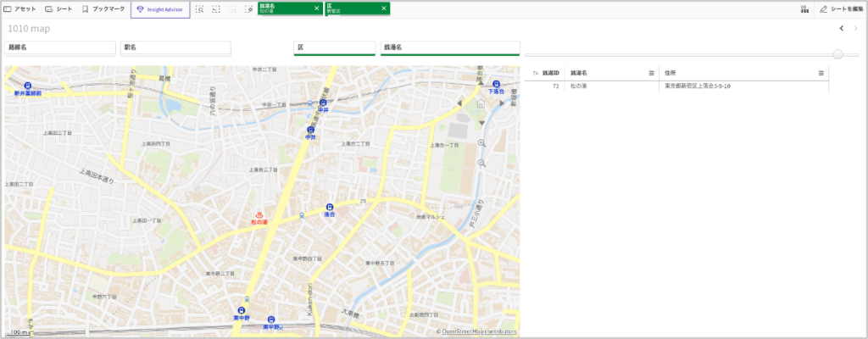Open the 銭湯名 column header menu
This screenshot has width=868, height=339.
[x=651, y=74]
